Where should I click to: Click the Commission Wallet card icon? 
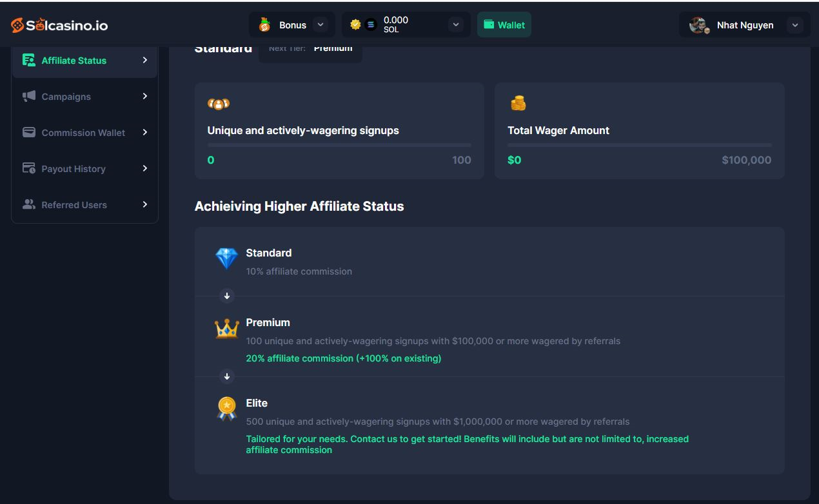pos(29,132)
